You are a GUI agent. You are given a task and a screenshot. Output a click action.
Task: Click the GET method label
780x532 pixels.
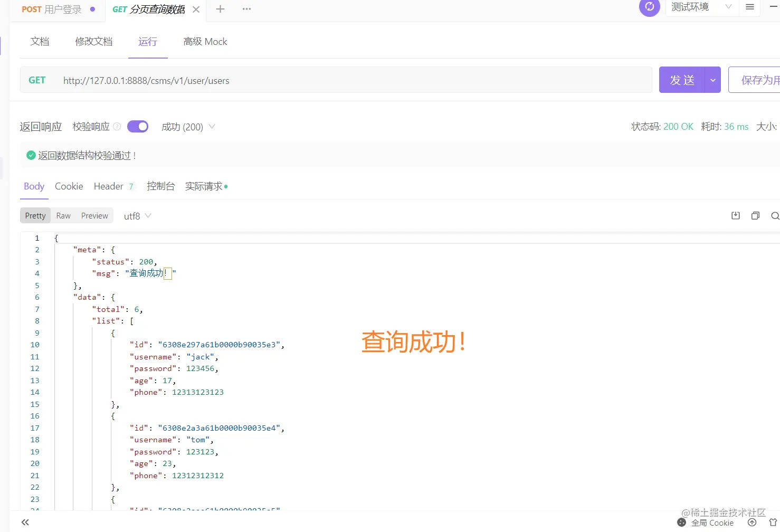[37, 80]
